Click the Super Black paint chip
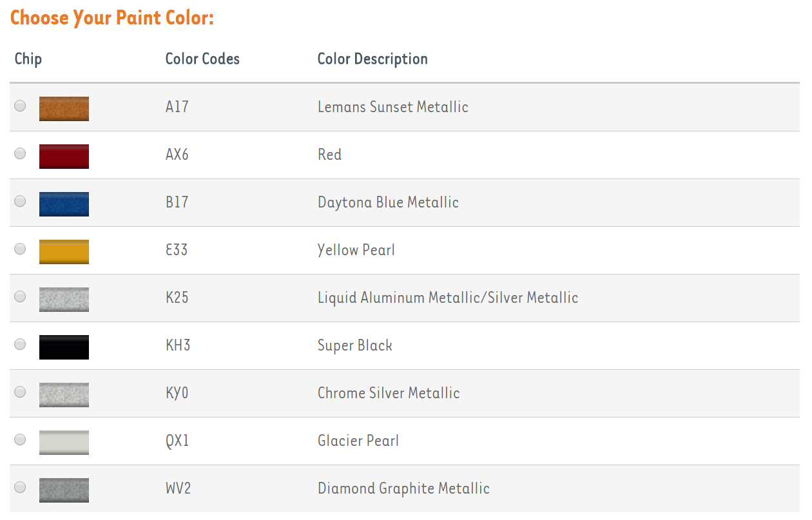 64,347
